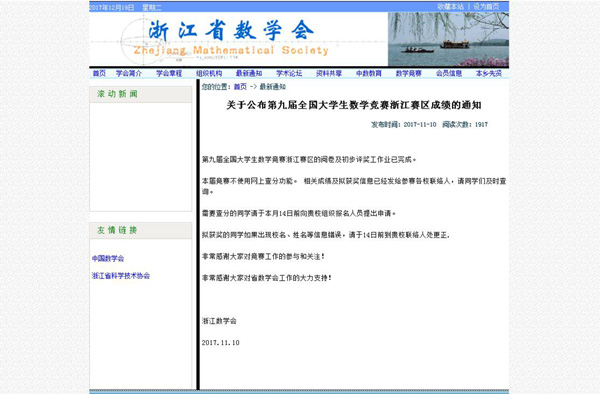
Task: Open 资料共享 menu item
Action: tap(329, 73)
